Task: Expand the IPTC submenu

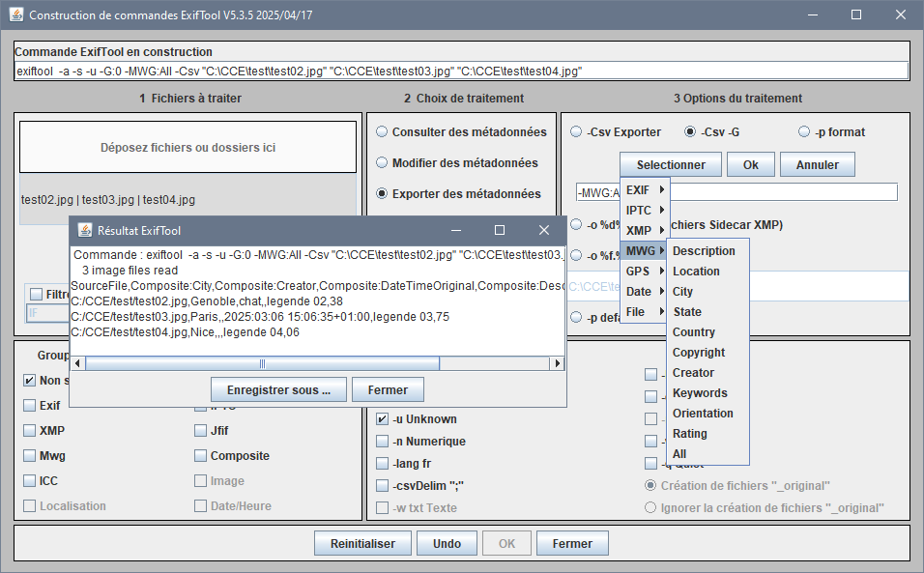Action: [645, 211]
